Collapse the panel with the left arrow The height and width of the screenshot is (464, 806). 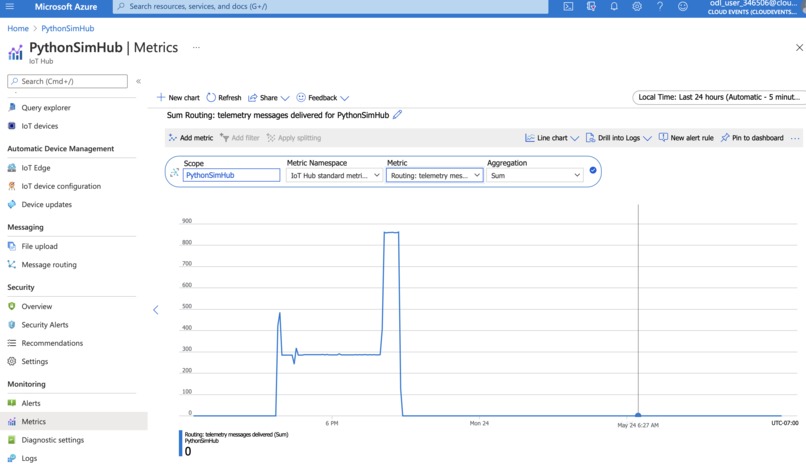(x=156, y=310)
